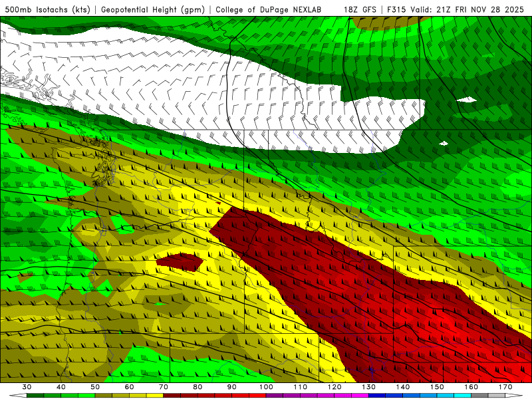Image resolution: width=532 pixels, height=399 pixels.
Task: Click the '40' legend value
Action: 61,387
